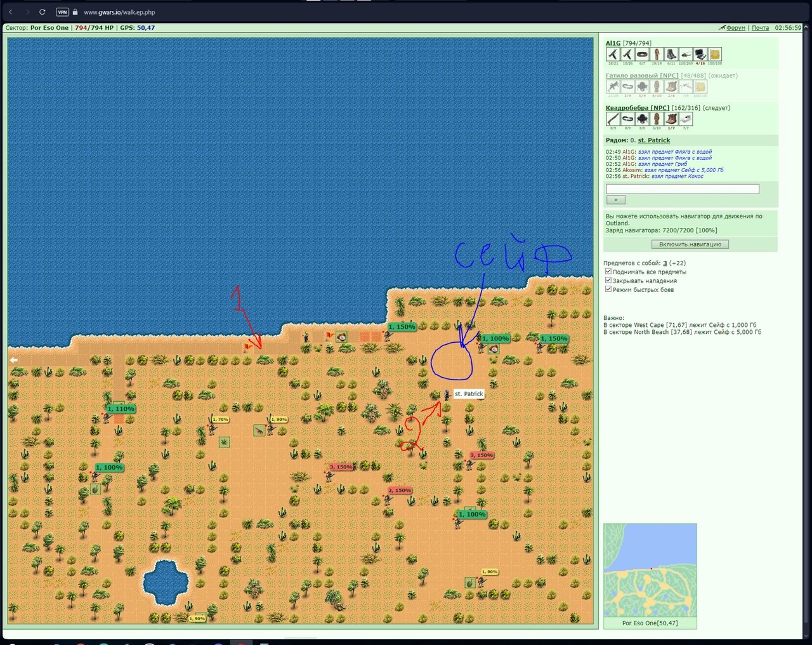Screen dimensions: 812x645
Task: Click the Akosim safe pickup log entry
Action: pos(664,170)
